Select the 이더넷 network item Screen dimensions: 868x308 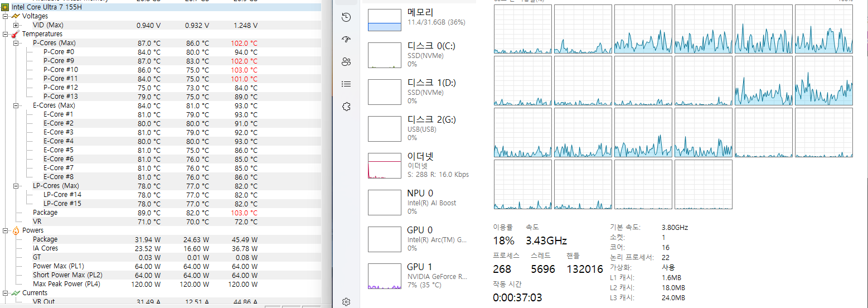coord(418,165)
